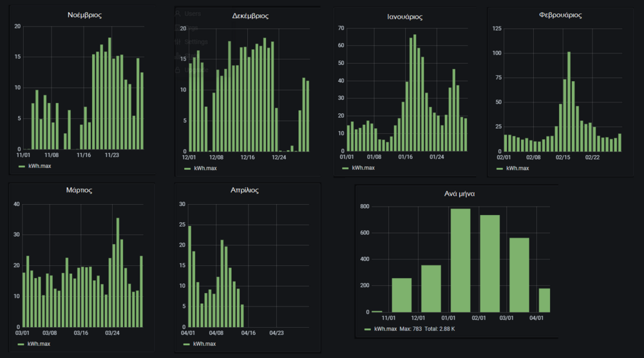
Task: Select the tallest bar in Ανά μήνα chart
Action: click(x=460, y=260)
